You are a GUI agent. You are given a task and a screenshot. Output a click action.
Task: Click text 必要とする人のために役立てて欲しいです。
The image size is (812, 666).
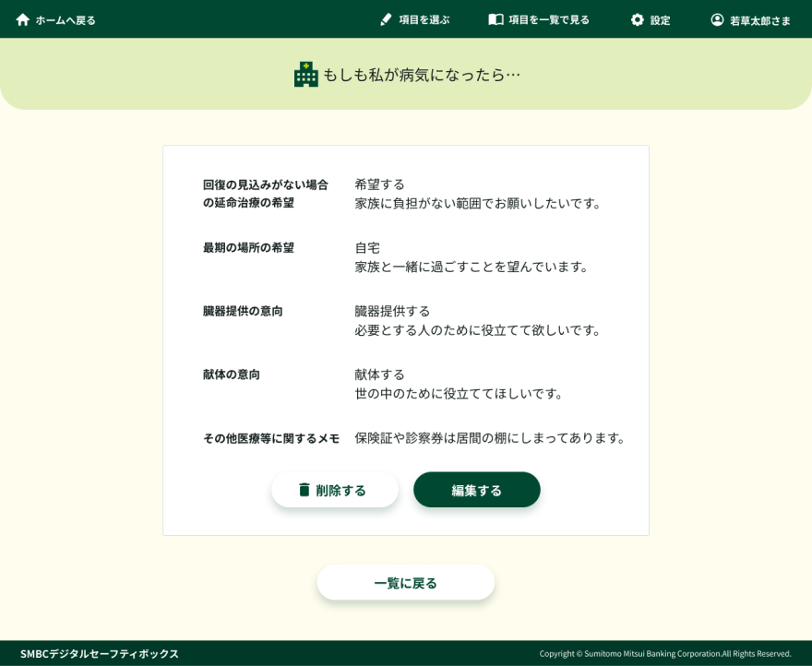click(477, 330)
